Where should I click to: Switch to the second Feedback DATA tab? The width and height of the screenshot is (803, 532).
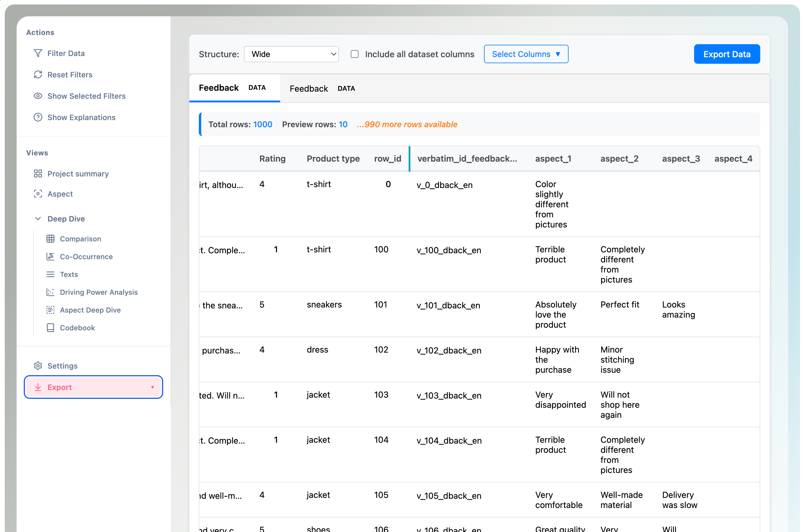[322, 89]
